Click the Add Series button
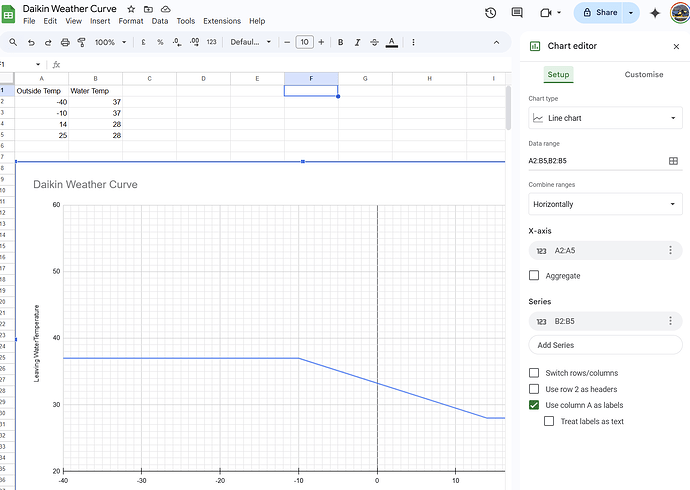Screen dimensions: 690x490 604,345
